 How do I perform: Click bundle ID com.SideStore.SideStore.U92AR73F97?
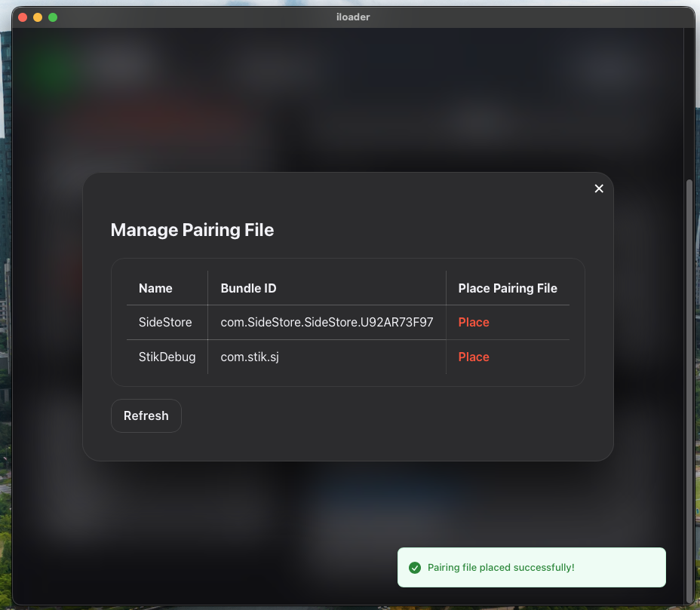tap(327, 322)
